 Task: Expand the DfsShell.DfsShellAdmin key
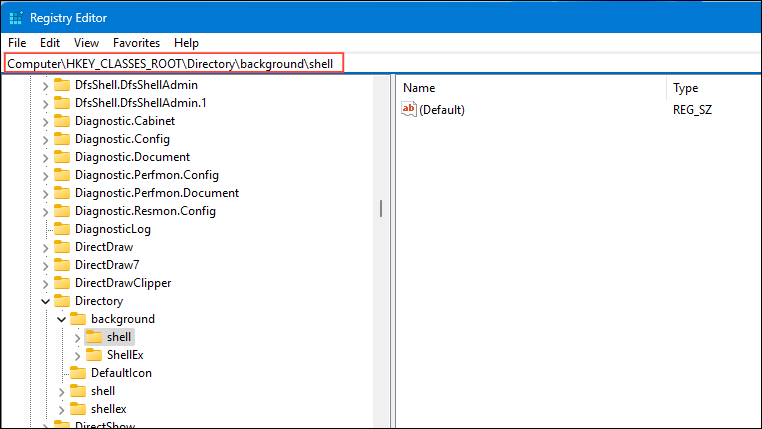pos(45,86)
